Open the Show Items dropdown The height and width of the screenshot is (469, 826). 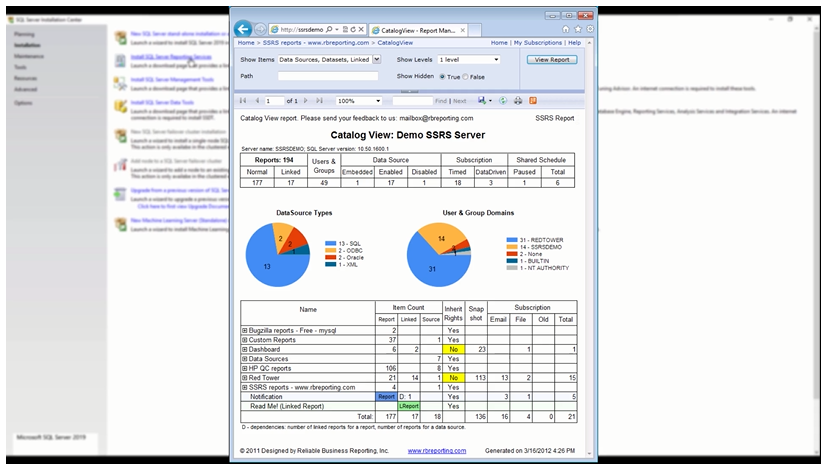click(377, 60)
